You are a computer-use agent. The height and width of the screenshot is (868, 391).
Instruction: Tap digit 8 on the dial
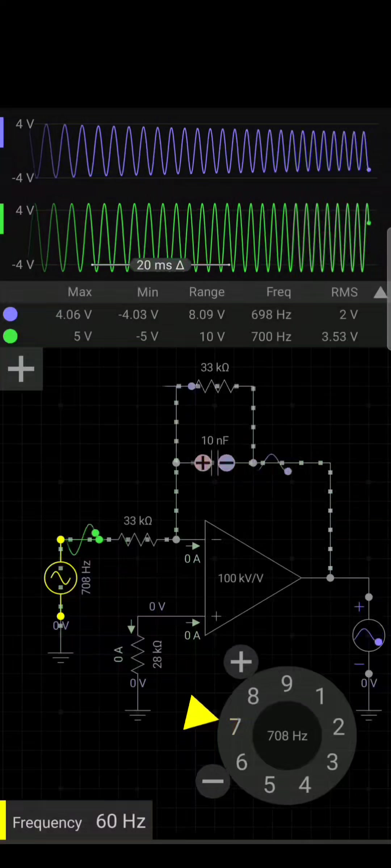coord(253,695)
